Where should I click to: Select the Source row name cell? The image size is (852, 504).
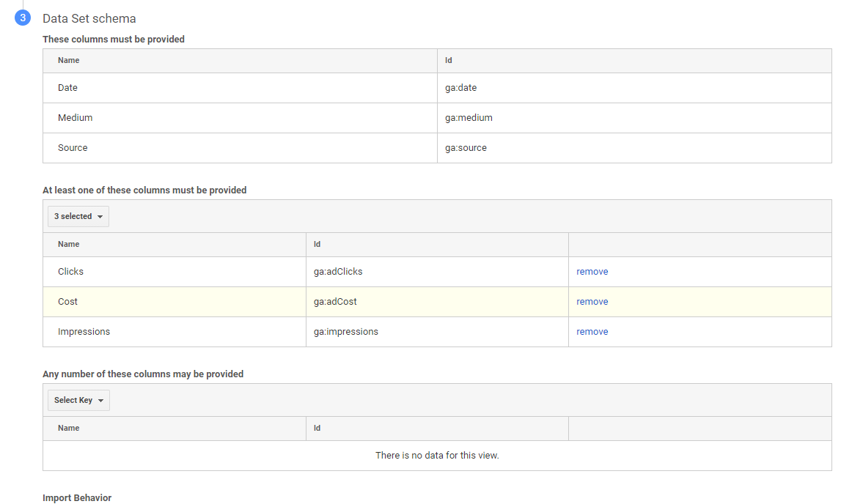pos(73,148)
